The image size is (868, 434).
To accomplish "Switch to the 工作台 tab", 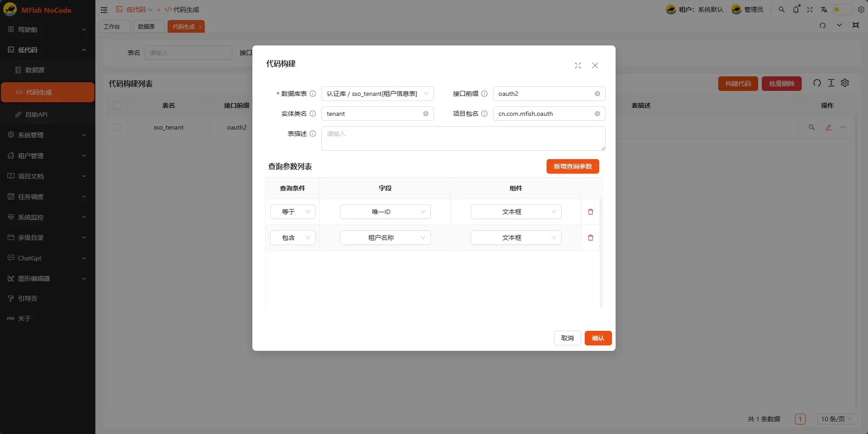I will [113, 26].
